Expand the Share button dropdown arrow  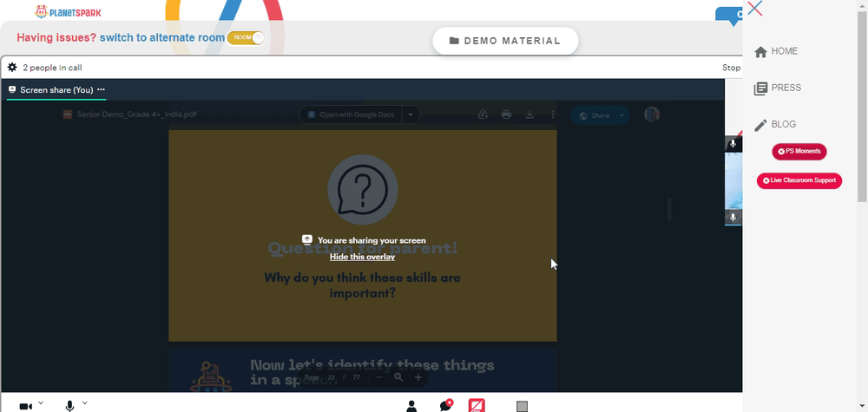tap(622, 115)
